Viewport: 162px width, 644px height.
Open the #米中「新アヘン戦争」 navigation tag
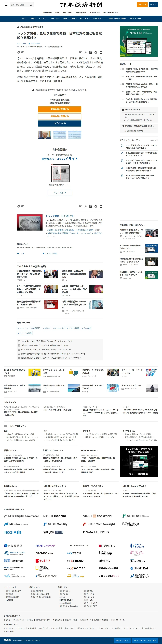pyautogui.click(x=117, y=19)
